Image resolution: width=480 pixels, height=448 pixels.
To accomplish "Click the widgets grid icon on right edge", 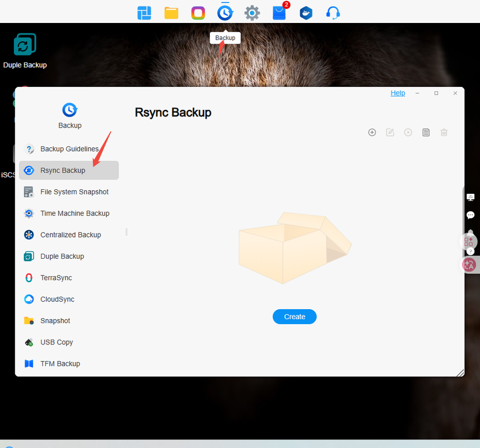I will 469,241.
